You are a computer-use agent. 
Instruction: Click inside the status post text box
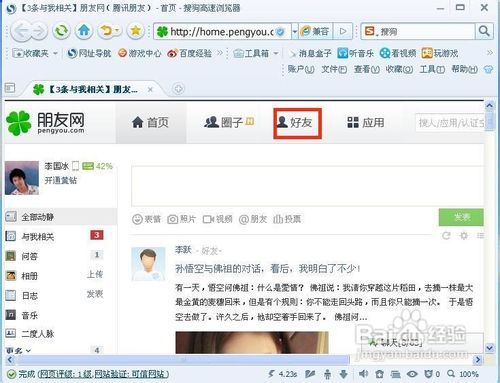307,186
